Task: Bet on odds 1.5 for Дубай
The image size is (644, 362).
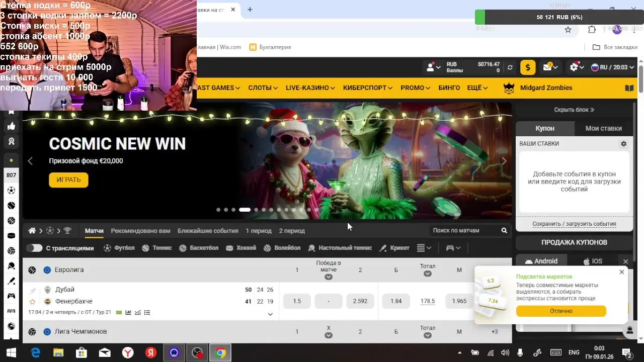Action: (x=297, y=301)
